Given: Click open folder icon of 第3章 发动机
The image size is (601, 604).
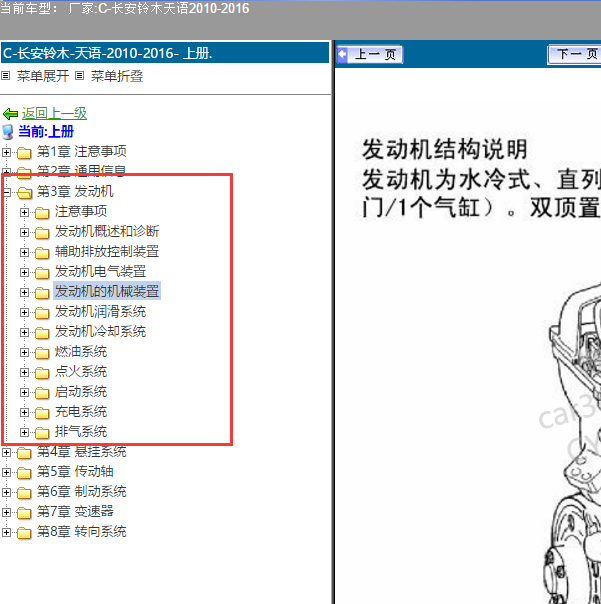Looking at the screenshot, I should [24, 193].
